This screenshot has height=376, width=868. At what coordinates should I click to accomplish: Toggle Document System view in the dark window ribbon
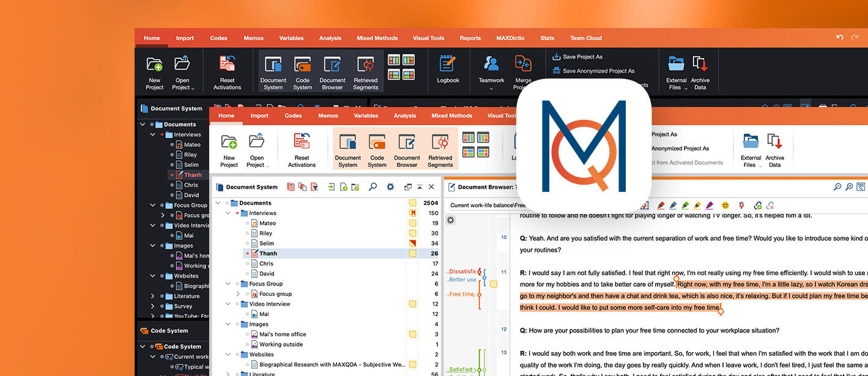pyautogui.click(x=273, y=72)
